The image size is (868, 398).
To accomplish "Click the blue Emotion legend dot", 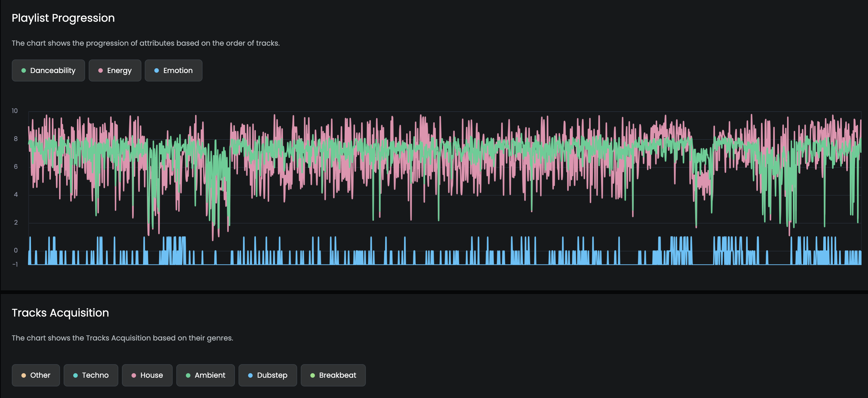I will (x=156, y=70).
